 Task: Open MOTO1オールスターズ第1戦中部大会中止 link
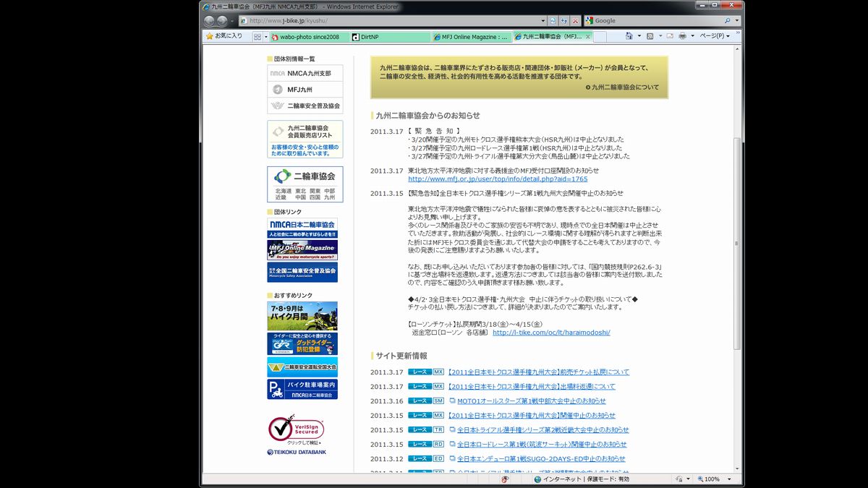[x=532, y=401]
